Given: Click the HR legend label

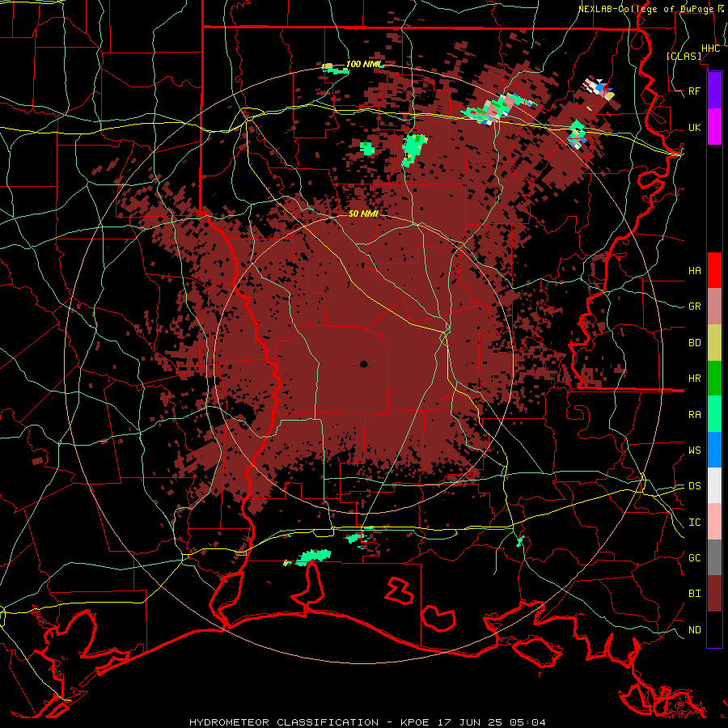Looking at the screenshot, I should click(x=694, y=379).
